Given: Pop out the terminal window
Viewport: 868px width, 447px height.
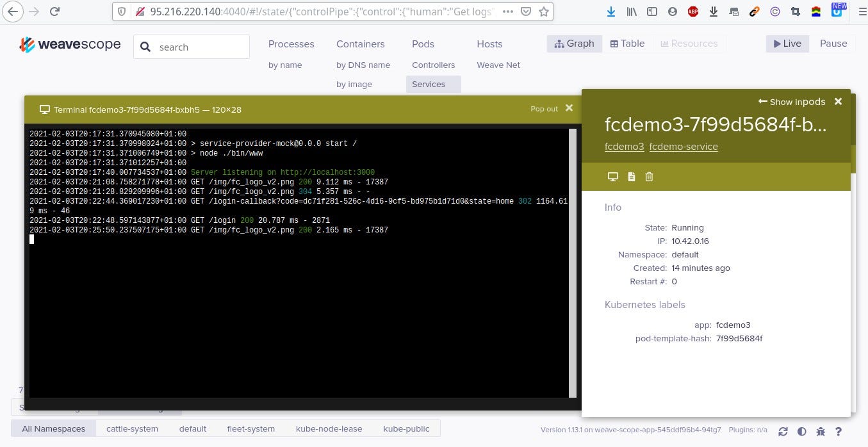Looking at the screenshot, I should pos(544,109).
